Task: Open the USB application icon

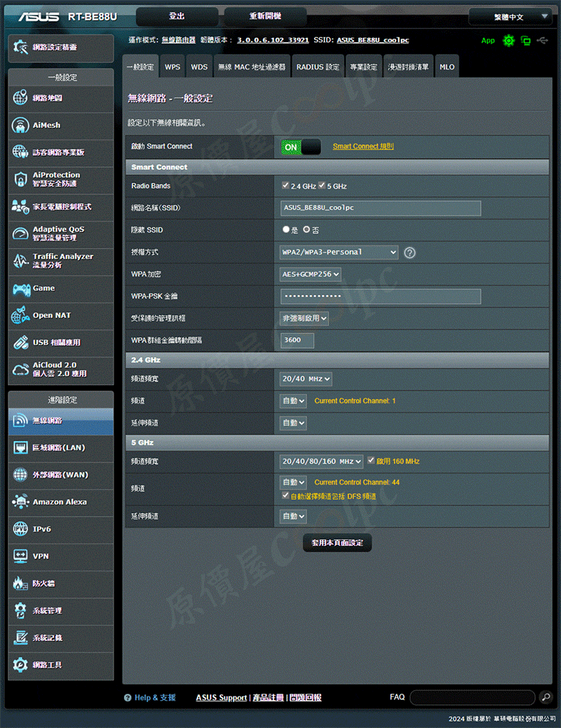Action: tap(20, 342)
